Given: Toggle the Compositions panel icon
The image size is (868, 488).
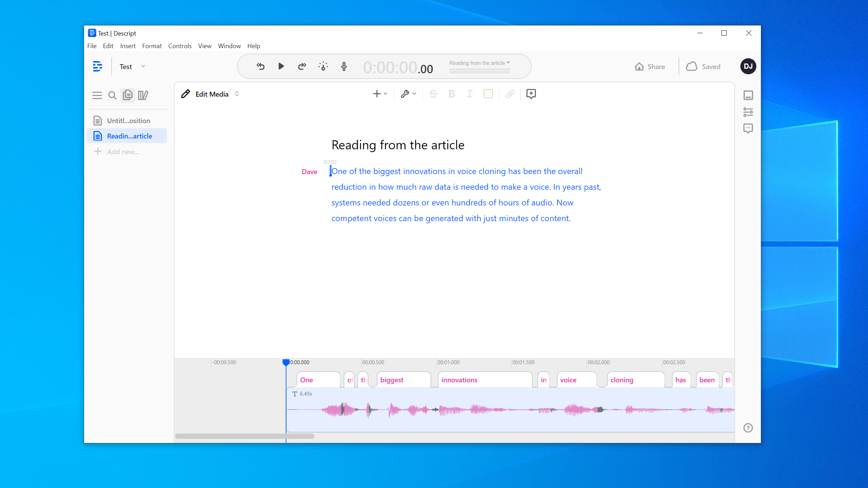Looking at the screenshot, I should coord(128,95).
